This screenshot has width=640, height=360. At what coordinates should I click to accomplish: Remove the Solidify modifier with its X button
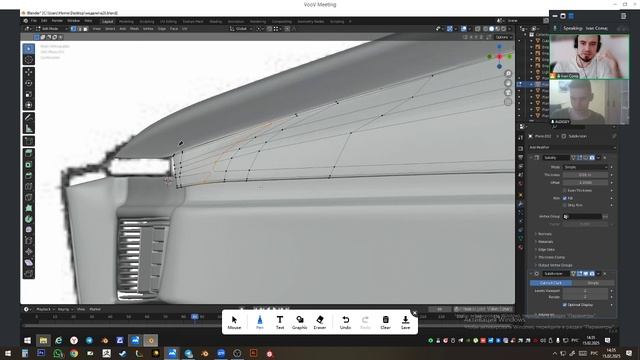click(x=605, y=158)
